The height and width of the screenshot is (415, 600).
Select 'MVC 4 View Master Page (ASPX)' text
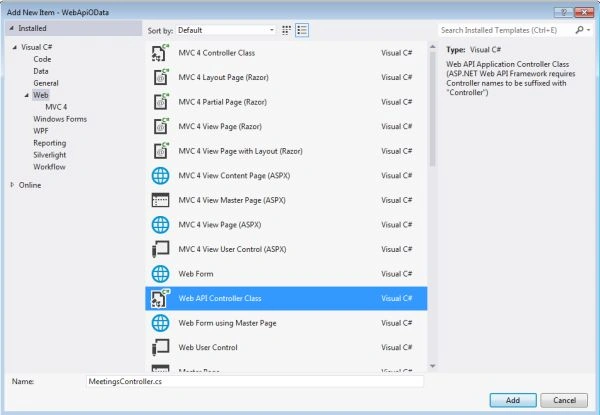232,200
